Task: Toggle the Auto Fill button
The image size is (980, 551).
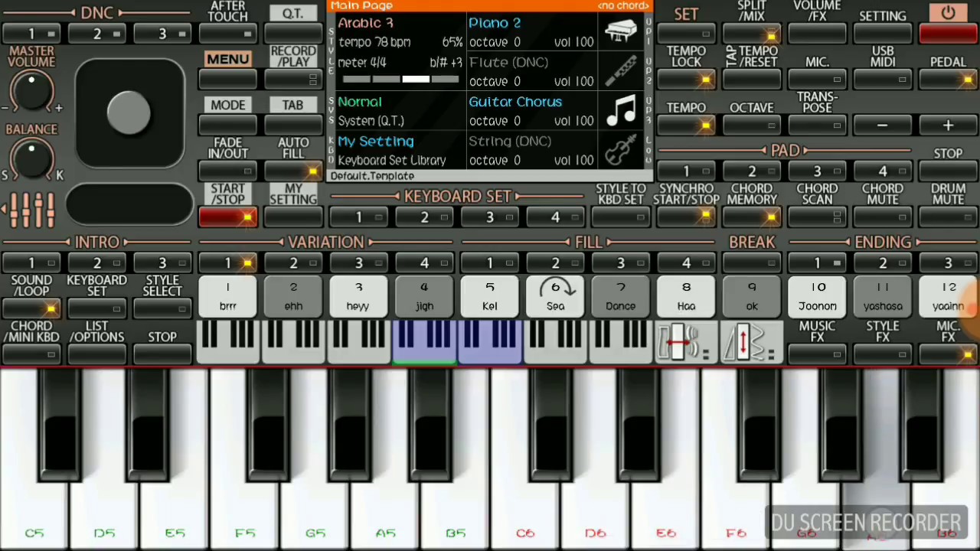Action: [x=293, y=171]
